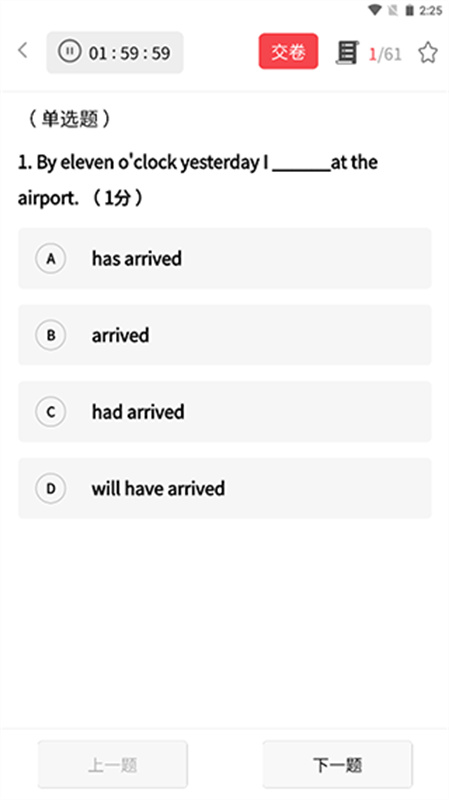This screenshot has width=449, height=800.
Task: Go to next question 下一题
Action: click(337, 764)
